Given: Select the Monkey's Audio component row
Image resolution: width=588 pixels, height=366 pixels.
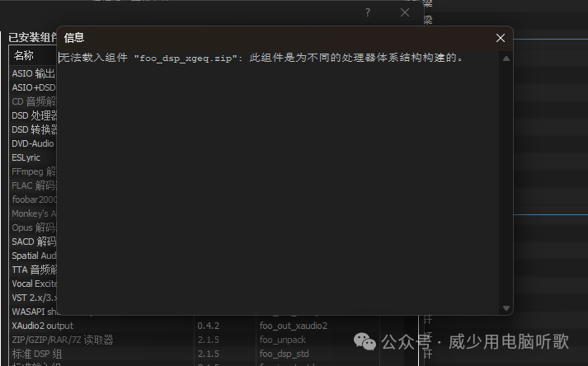Looking at the screenshot, I should coord(33,213).
